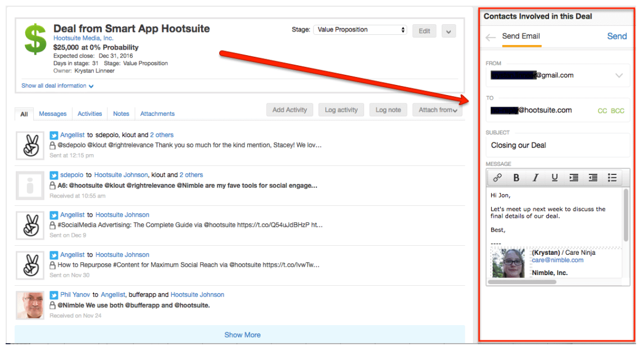Open the Hootsuite Media, Inc. company link
The height and width of the screenshot is (351, 644).
click(83, 38)
